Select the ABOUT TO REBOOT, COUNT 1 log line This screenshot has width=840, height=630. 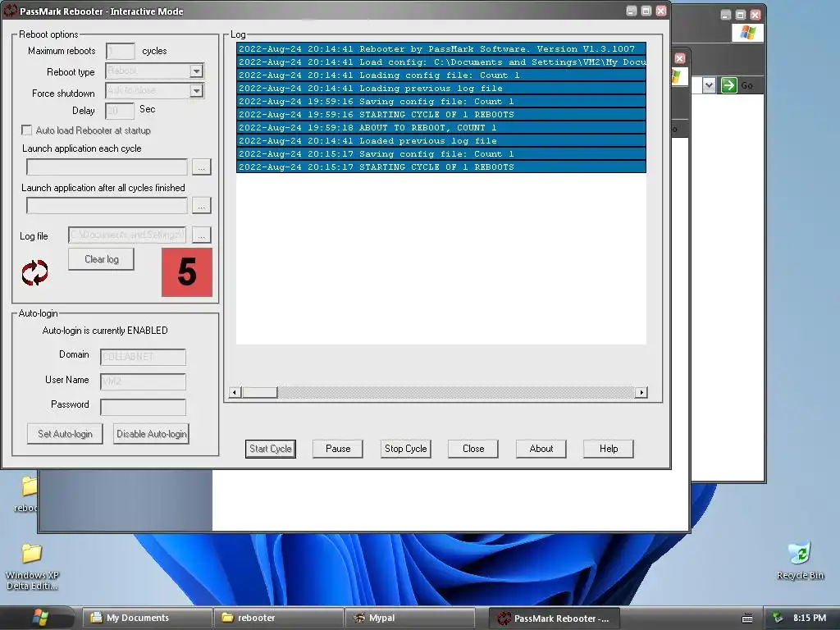coord(441,127)
